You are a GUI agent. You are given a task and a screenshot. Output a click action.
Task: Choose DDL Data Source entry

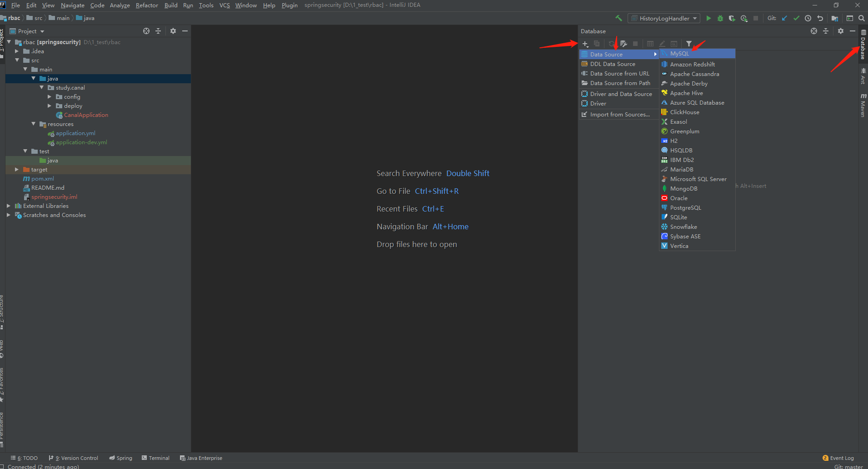coord(619,64)
